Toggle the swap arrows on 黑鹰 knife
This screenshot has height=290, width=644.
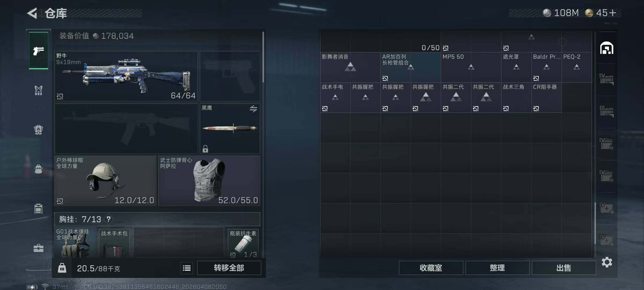tap(253, 109)
